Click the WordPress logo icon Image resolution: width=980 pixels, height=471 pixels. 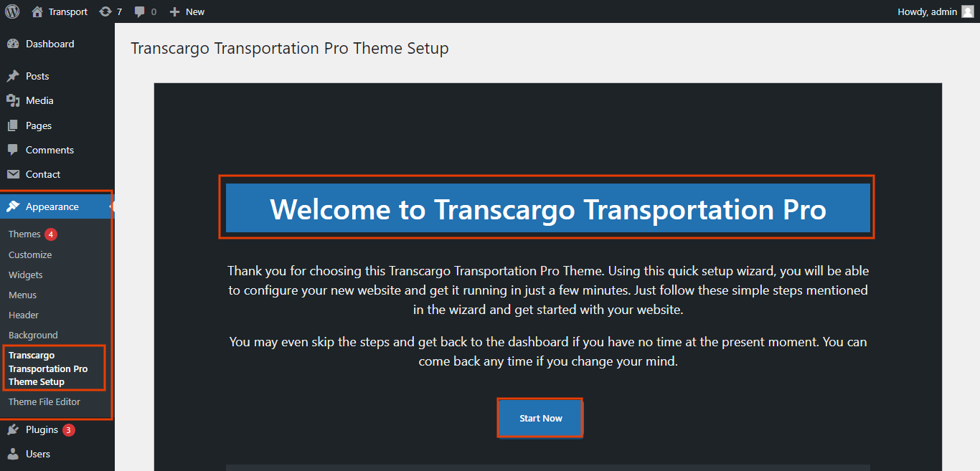click(x=12, y=11)
